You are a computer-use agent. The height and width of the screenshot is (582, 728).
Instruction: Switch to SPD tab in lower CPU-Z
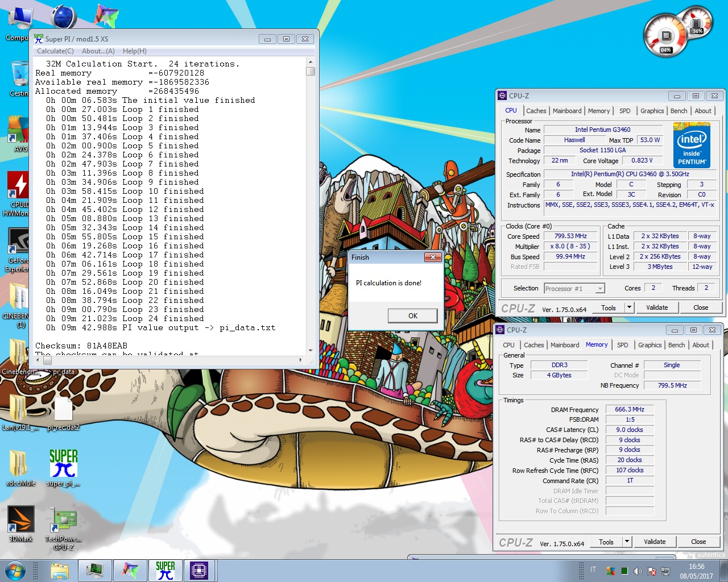tap(623, 345)
